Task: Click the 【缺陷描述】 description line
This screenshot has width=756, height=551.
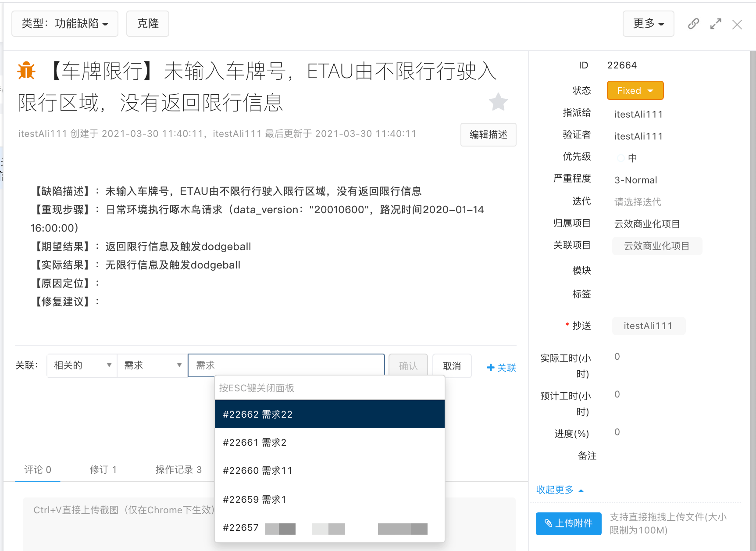Action: (x=226, y=191)
